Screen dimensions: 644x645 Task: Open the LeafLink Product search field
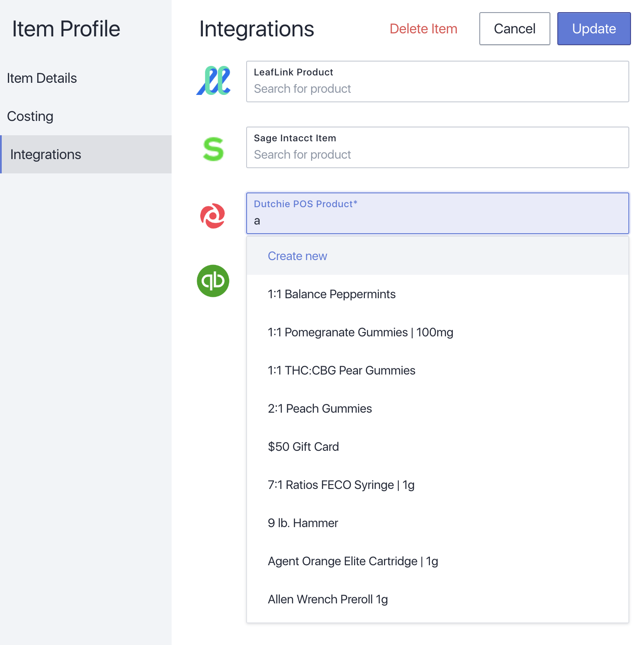438,81
